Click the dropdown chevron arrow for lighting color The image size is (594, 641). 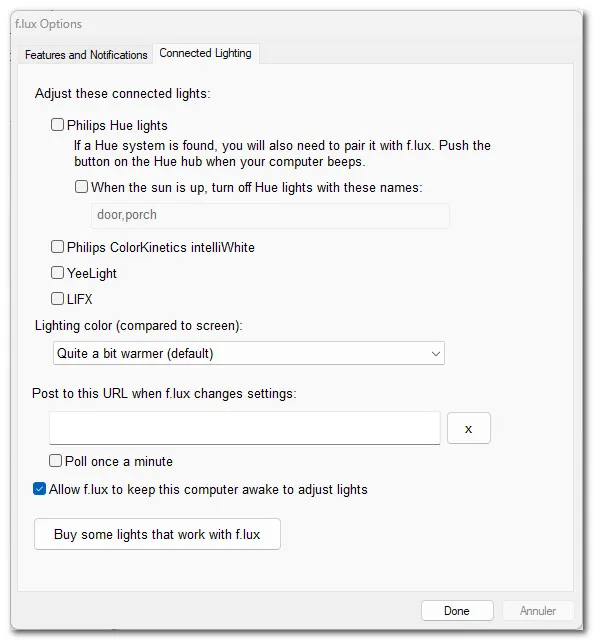[x=436, y=354]
